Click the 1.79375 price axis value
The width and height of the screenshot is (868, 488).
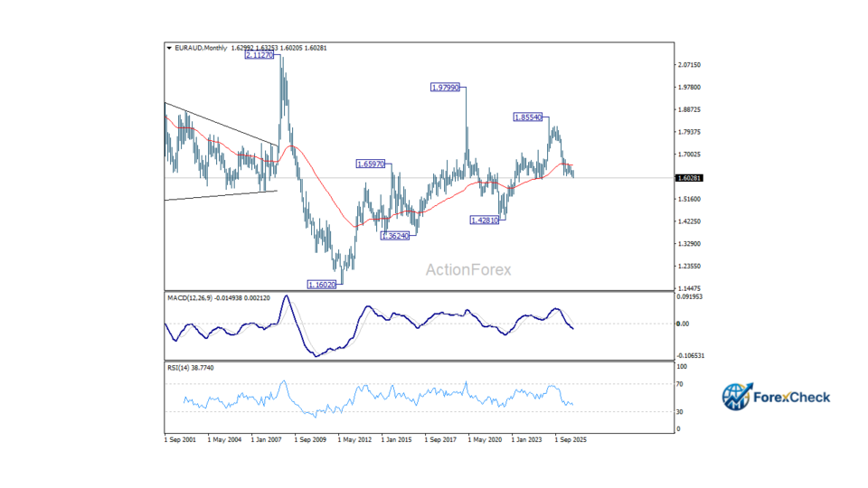point(689,132)
